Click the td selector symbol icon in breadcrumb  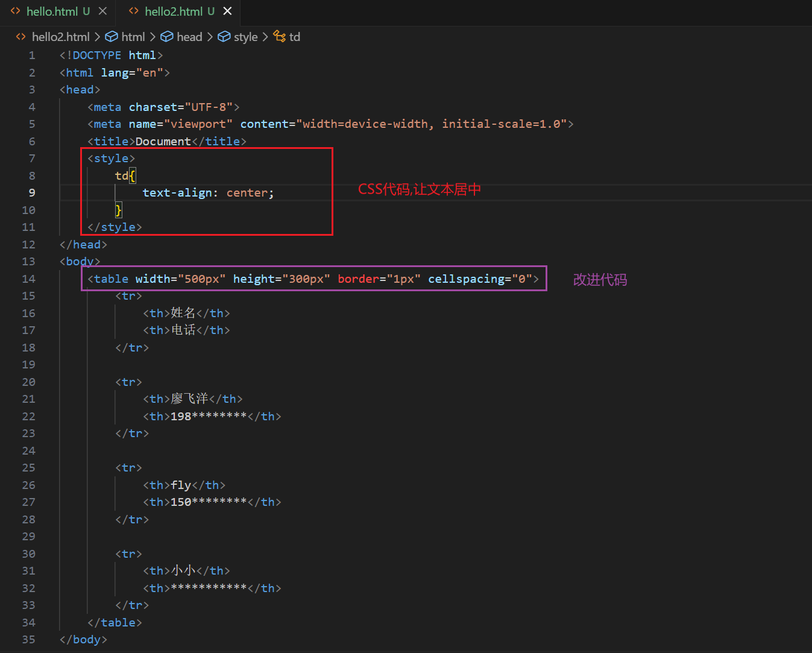click(280, 37)
